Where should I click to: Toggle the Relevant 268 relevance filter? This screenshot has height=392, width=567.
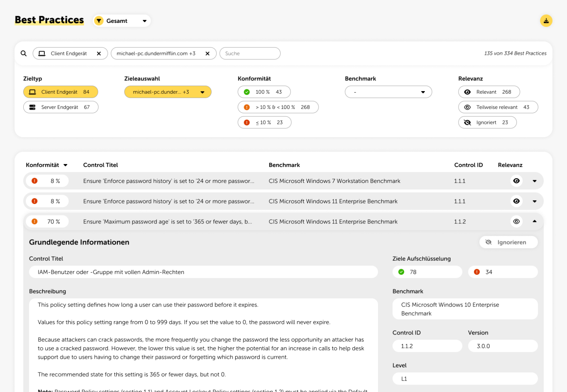(489, 92)
